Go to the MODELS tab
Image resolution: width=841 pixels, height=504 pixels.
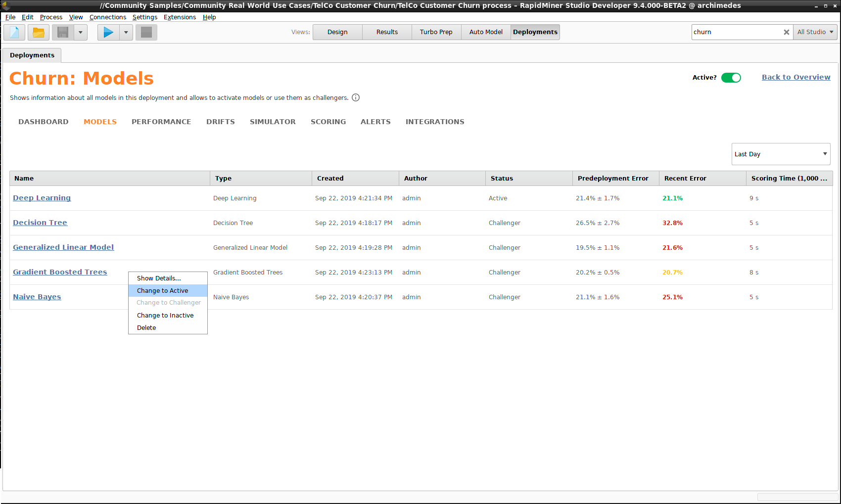tap(100, 122)
